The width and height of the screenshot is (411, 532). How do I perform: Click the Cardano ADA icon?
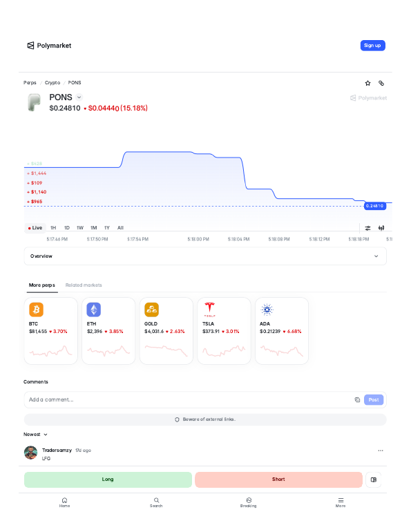click(x=267, y=310)
